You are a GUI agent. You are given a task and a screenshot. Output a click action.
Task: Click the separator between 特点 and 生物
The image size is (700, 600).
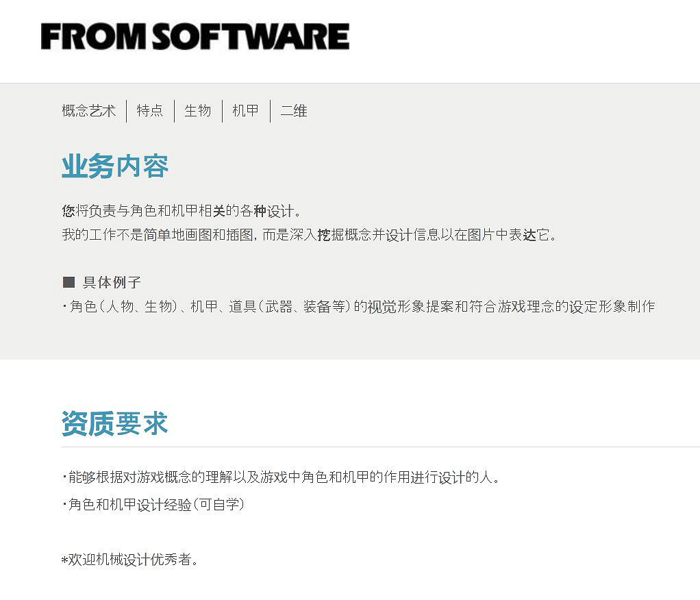pyautogui.click(x=175, y=110)
